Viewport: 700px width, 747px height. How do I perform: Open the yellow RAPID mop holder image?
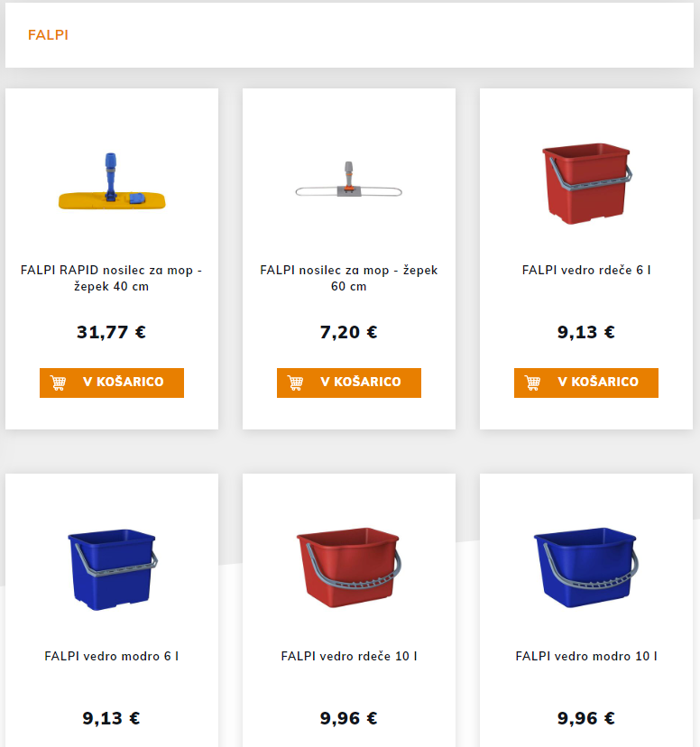click(x=112, y=181)
